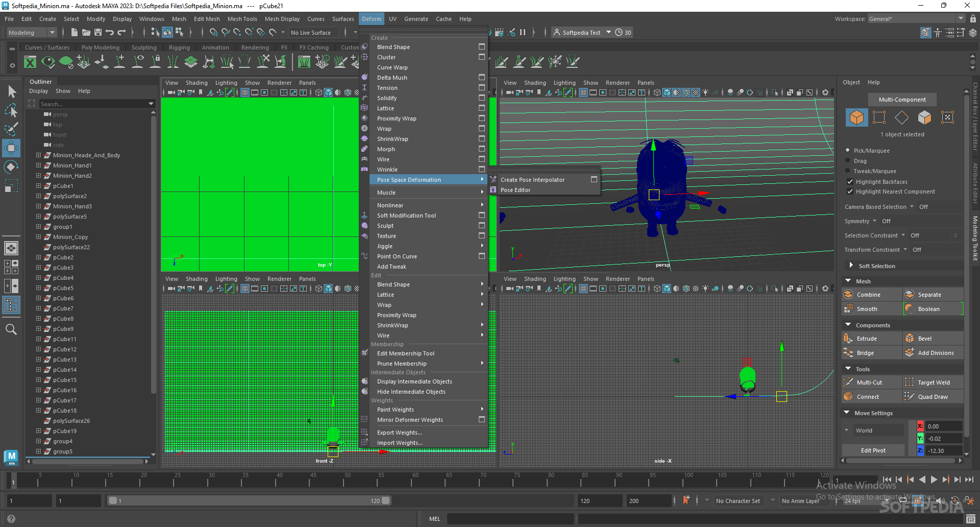Click the playback range slider bar

coord(249,500)
